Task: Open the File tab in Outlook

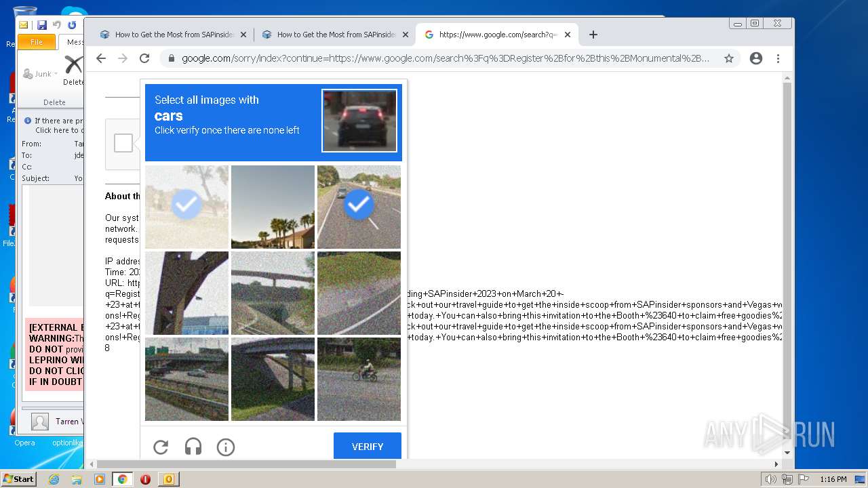Action: point(37,42)
